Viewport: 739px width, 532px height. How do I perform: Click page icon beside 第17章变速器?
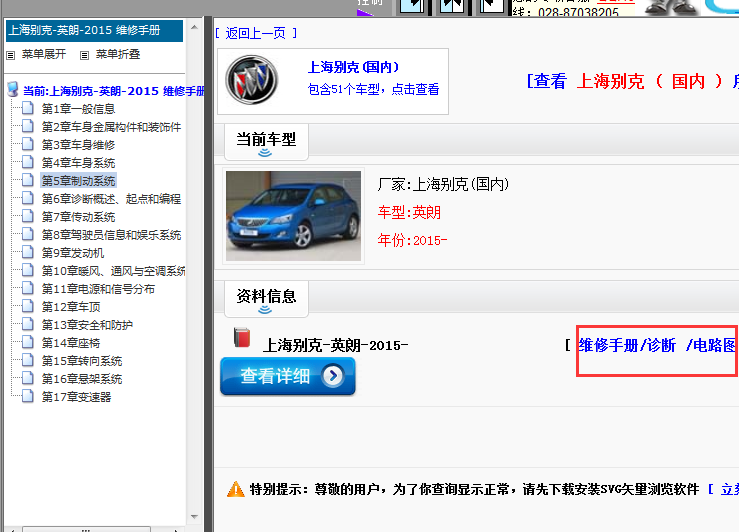click(x=28, y=396)
